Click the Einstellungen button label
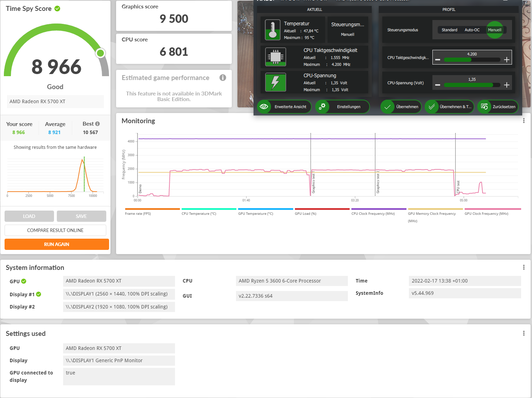Screen dimensions: 532x398 click(x=349, y=107)
